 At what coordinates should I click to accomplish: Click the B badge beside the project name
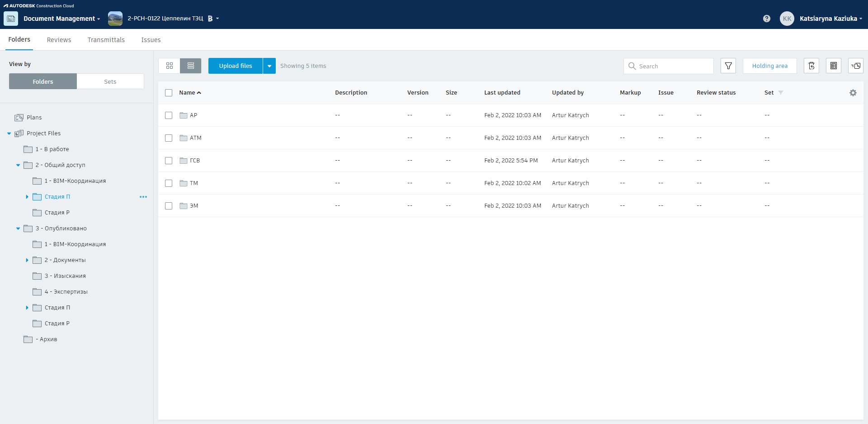(x=210, y=19)
